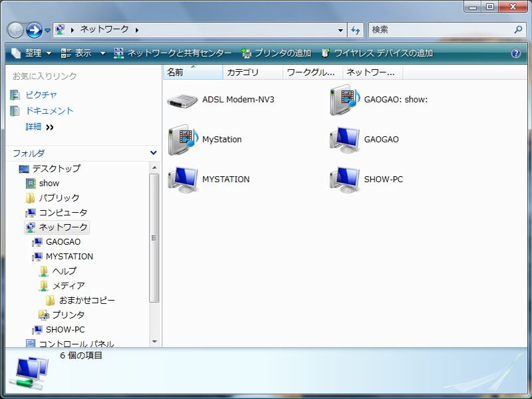The height and width of the screenshot is (399, 532).
Task: Select the MyStation media server icon
Action: (x=183, y=140)
